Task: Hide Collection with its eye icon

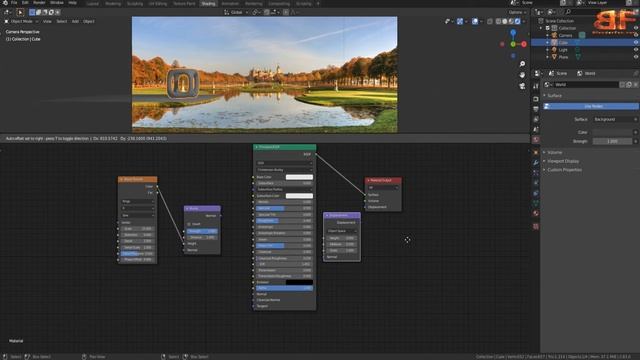Action: [636, 28]
